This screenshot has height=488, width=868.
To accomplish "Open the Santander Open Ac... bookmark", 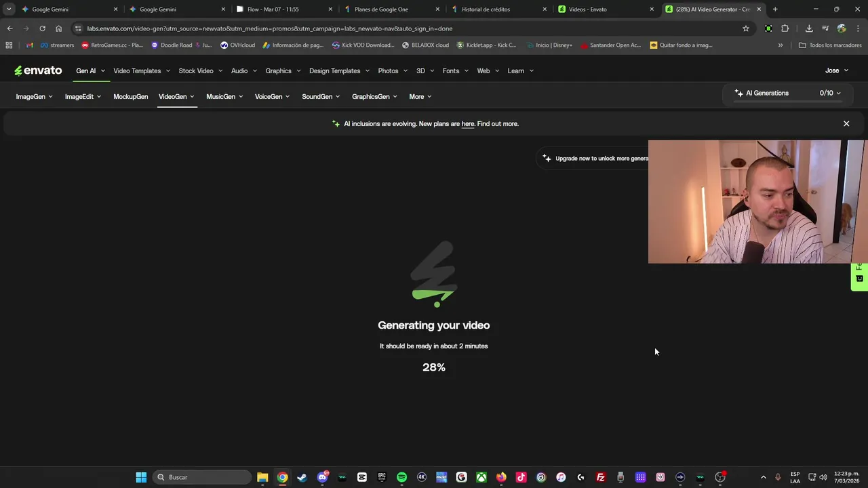I will coord(610,45).
